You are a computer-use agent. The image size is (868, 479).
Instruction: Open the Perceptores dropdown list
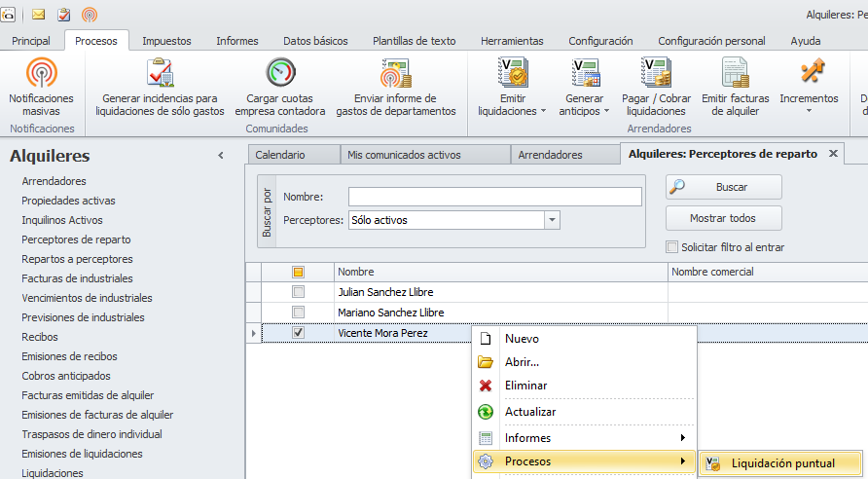tap(552, 220)
